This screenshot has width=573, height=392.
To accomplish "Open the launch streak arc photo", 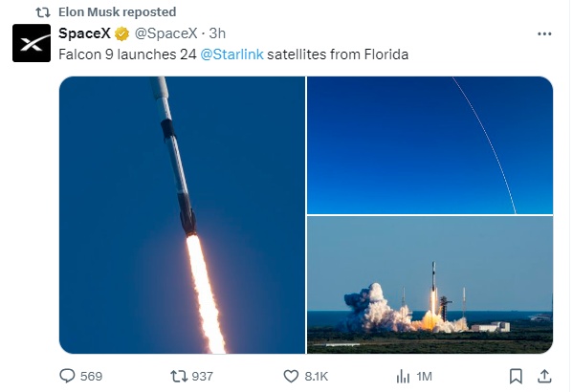I will (430, 145).
